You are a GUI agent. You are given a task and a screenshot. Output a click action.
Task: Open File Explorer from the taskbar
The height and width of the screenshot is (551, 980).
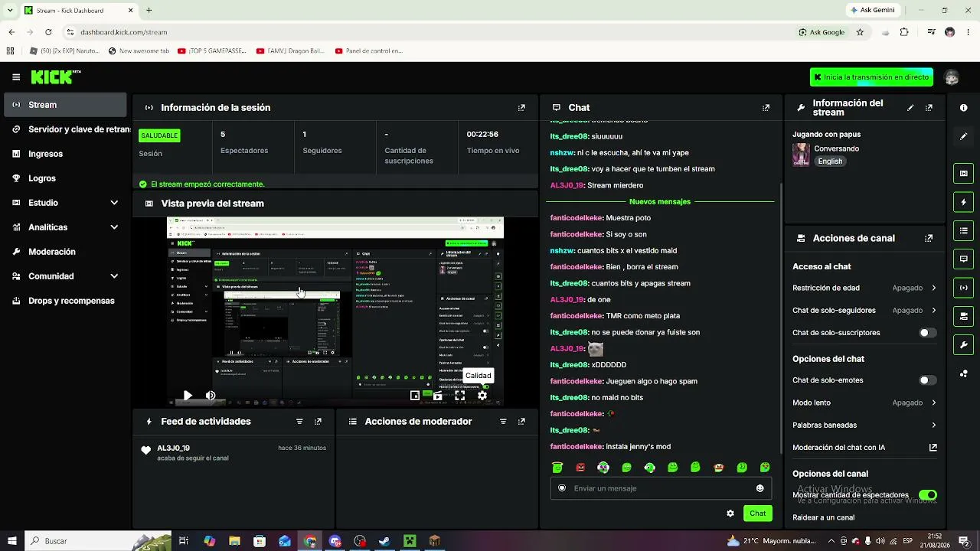coord(235,541)
